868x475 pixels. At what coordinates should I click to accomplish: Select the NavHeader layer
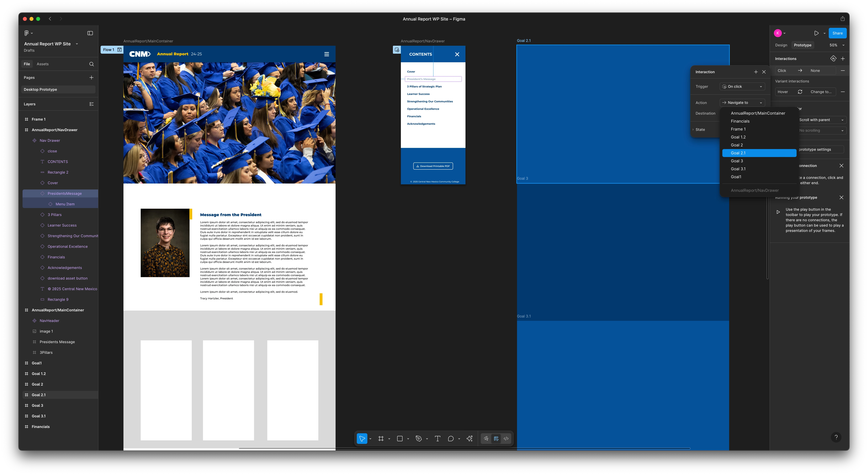coord(60,321)
